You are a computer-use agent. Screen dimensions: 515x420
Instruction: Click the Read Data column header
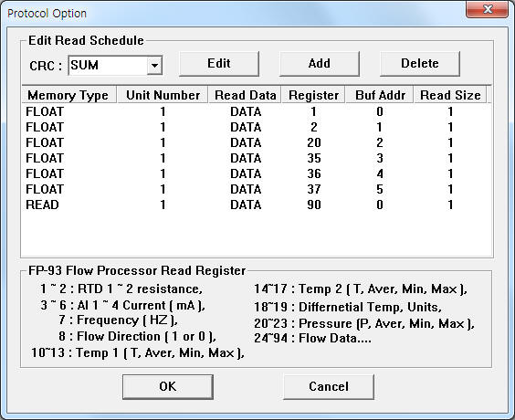point(245,95)
